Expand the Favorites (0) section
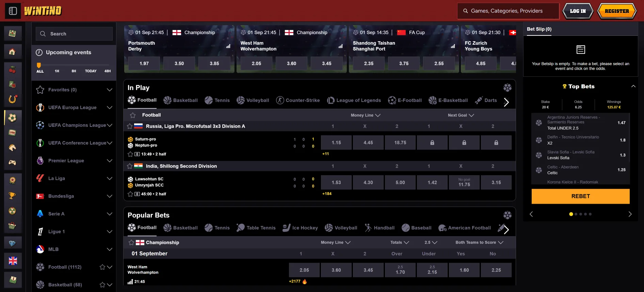Viewport: 644px width, 292px height. 110,90
